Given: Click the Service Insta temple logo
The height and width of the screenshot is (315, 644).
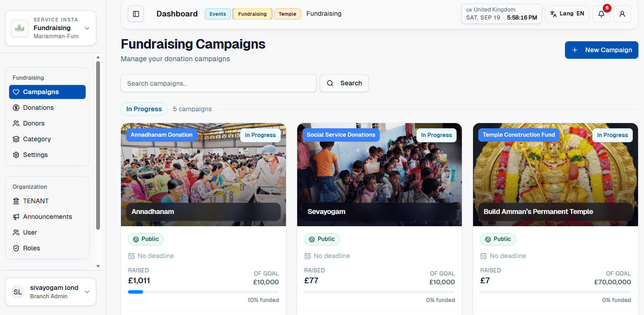Looking at the screenshot, I should click(20, 28).
